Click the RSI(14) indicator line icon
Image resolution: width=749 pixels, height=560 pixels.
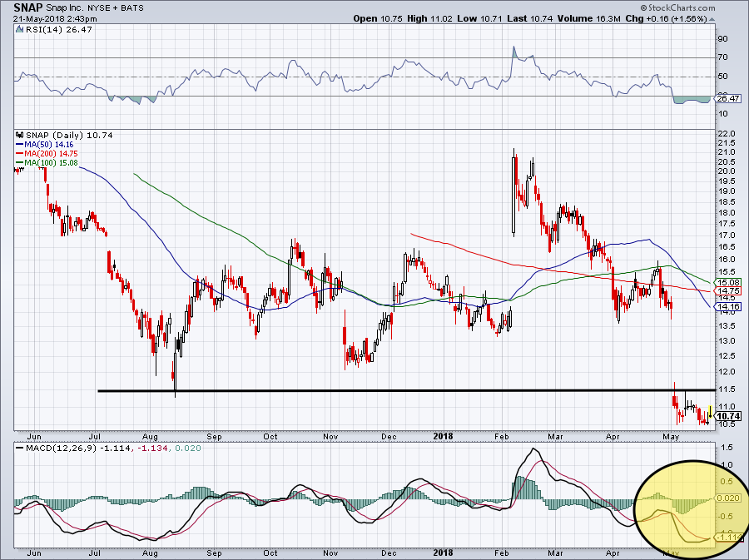pos(18,30)
